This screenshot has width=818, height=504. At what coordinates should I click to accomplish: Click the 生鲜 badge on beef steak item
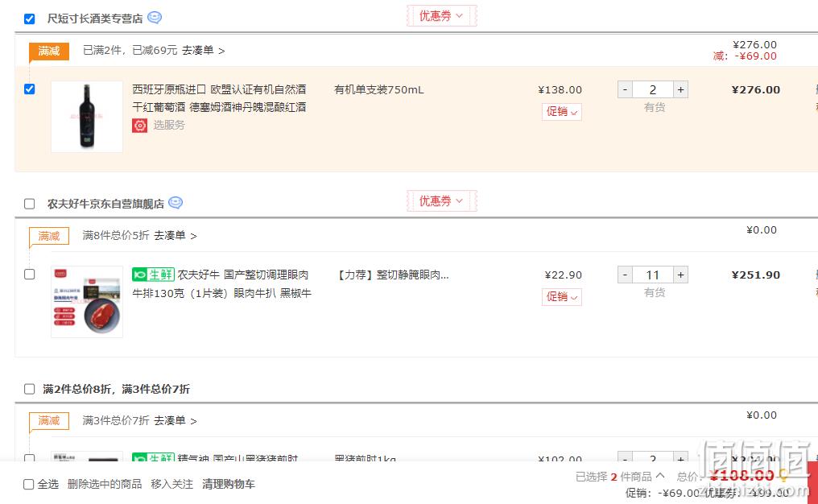coord(153,275)
